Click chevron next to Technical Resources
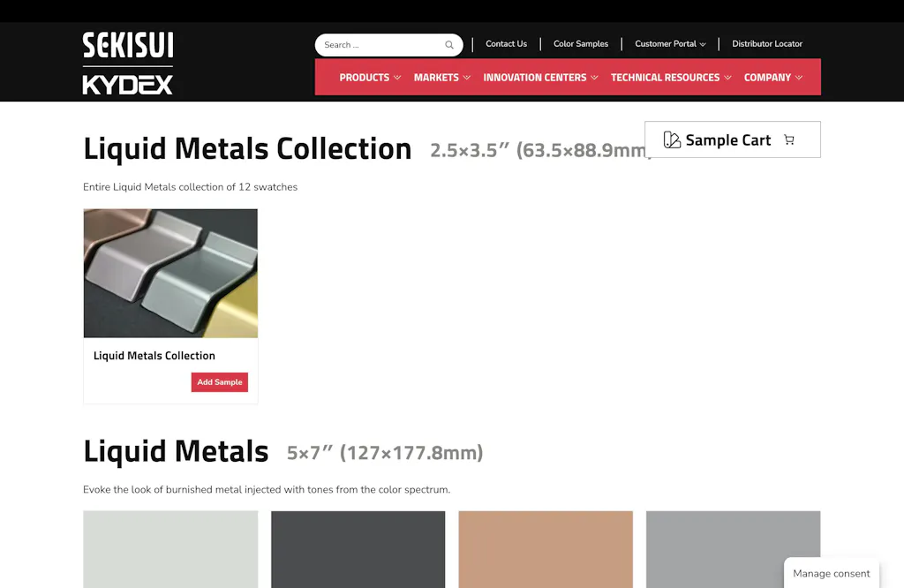Image resolution: width=904 pixels, height=588 pixels. [727, 77]
